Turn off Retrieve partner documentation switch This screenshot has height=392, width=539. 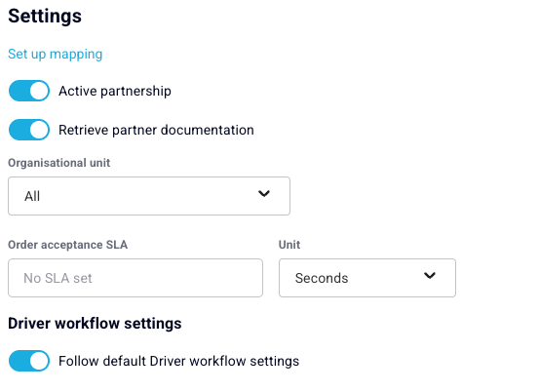tap(29, 130)
